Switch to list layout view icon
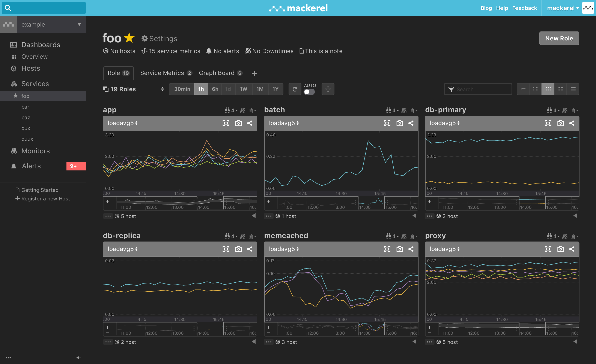596x364 pixels. coord(523,89)
